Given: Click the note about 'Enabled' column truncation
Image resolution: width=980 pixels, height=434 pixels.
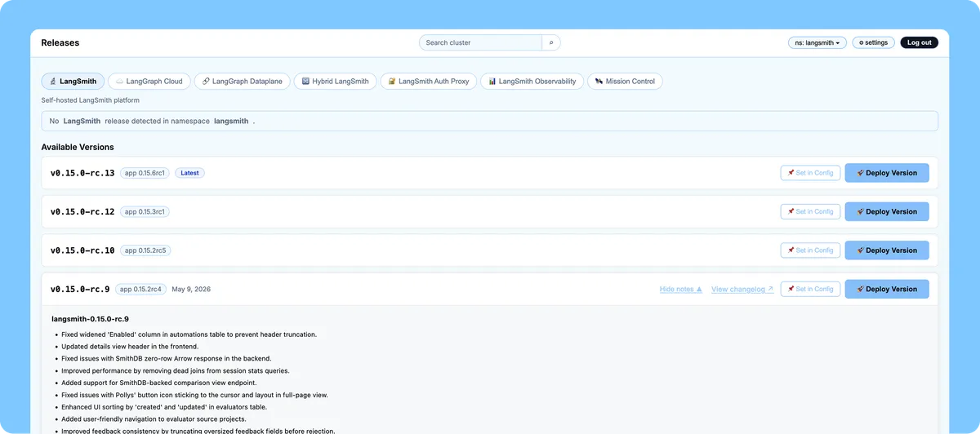Looking at the screenshot, I should (189, 334).
